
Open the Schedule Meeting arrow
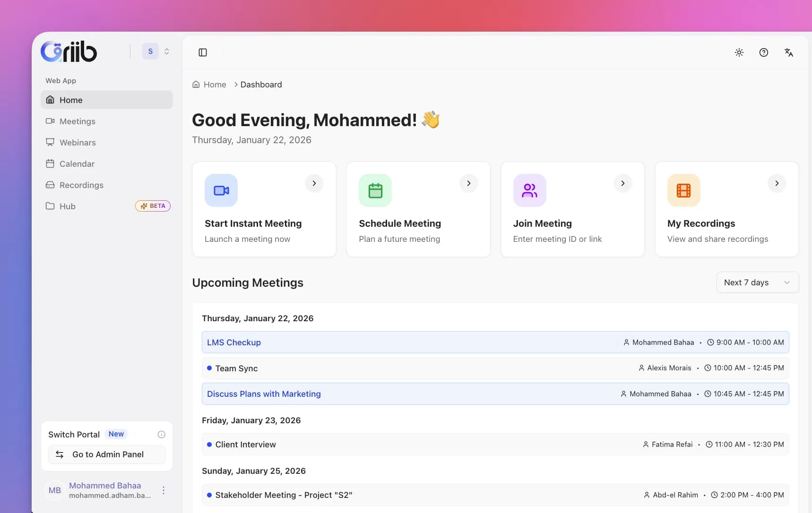tap(468, 183)
